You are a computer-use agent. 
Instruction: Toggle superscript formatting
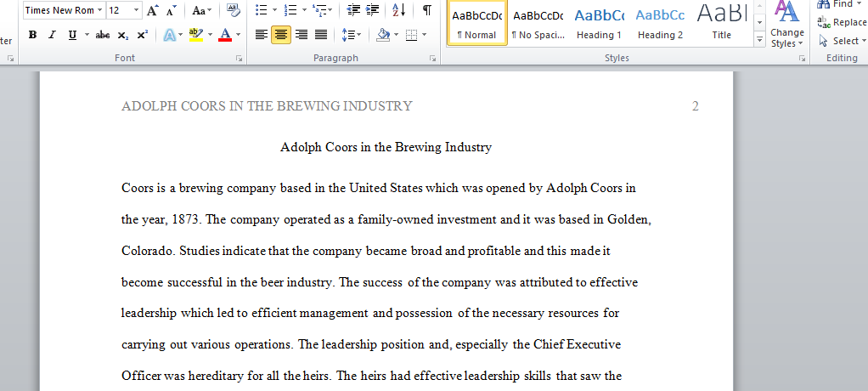tap(143, 35)
